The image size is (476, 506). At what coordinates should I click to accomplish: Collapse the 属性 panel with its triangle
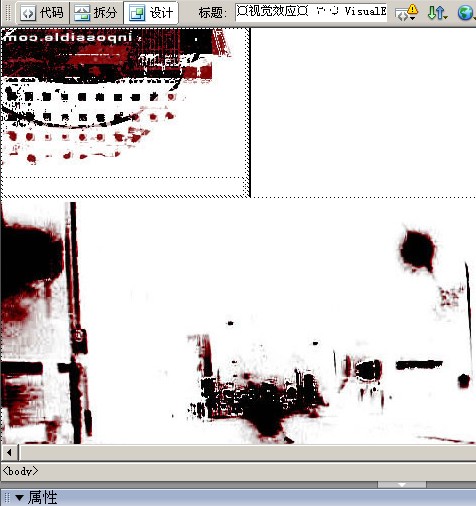pyautogui.click(x=19, y=498)
